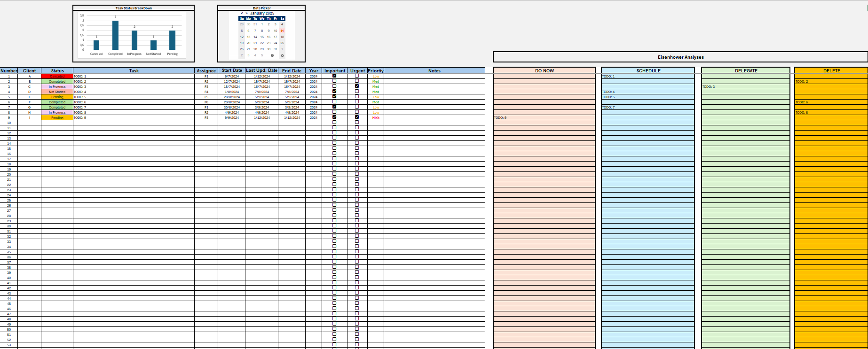
Task: Select Notes cell for TODO: 1
Action: 434,76
